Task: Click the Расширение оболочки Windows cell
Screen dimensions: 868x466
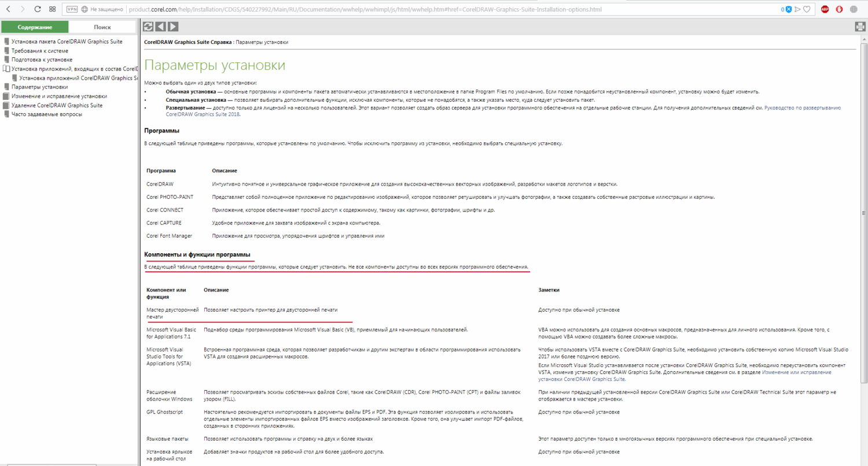Action: 170,395
